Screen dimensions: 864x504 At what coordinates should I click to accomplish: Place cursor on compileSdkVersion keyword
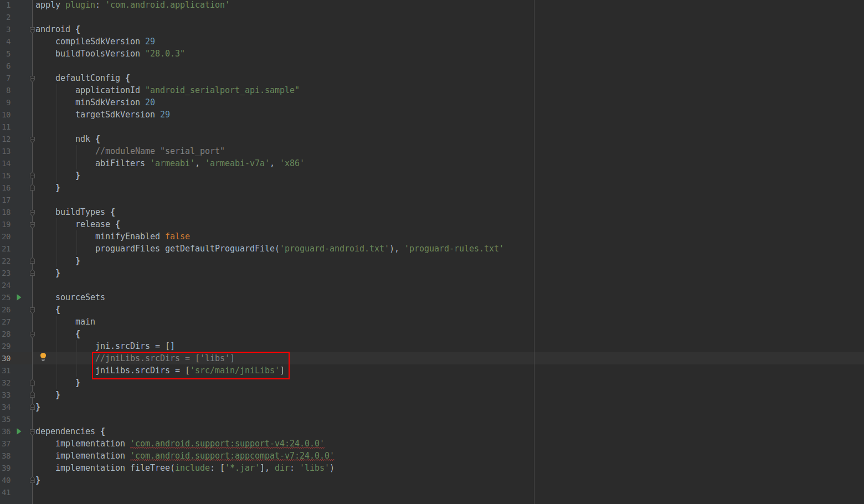[x=97, y=42]
